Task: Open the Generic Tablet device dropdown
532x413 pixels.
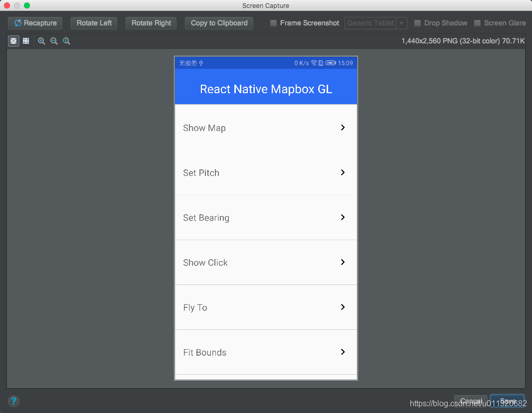Action: (x=375, y=23)
